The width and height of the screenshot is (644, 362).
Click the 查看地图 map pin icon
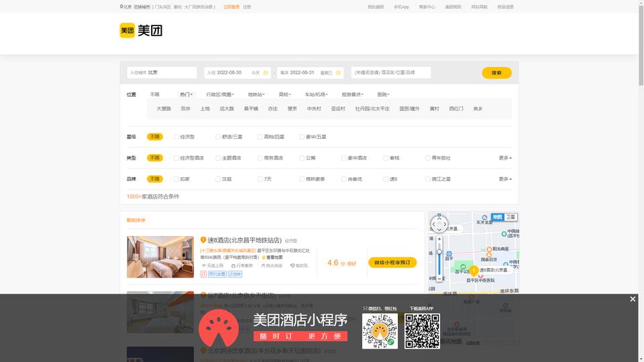[x=264, y=257]
